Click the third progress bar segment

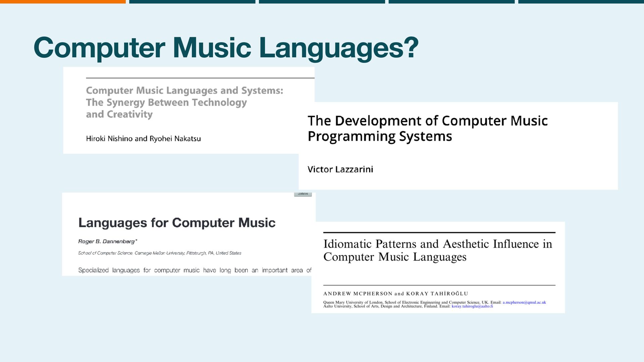click(322, 2)
